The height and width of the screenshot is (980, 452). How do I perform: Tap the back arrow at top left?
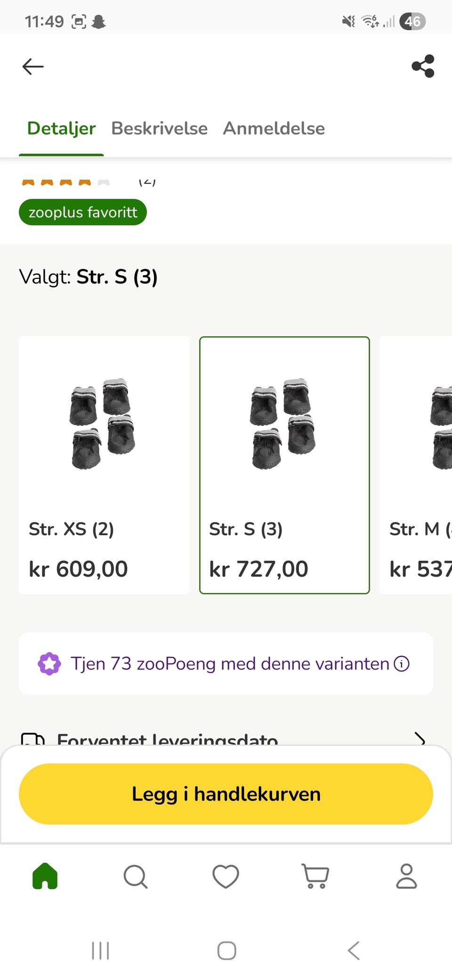pos(33,66)
